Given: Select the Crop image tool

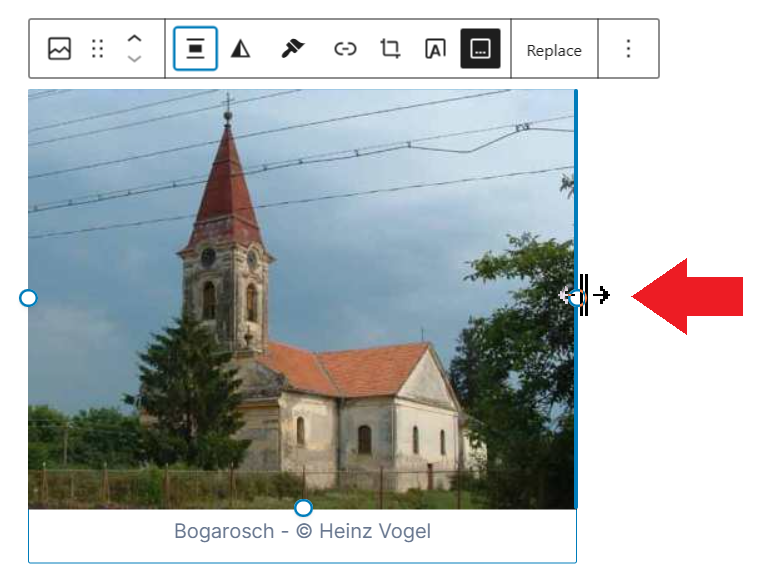Looking at the screenshot, I should [x=390, y=49].
